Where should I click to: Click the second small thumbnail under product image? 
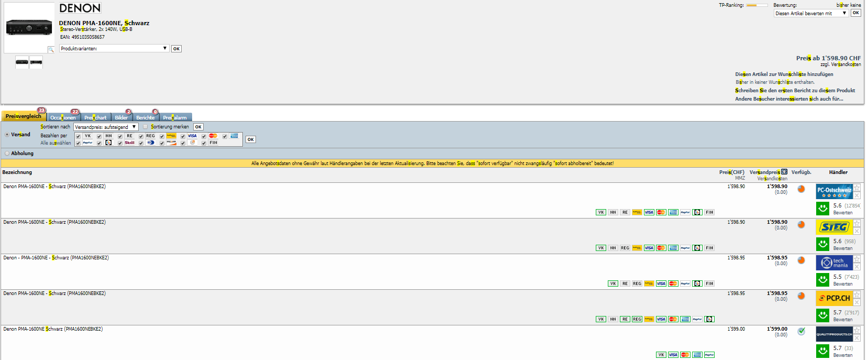tap(36, 62)
